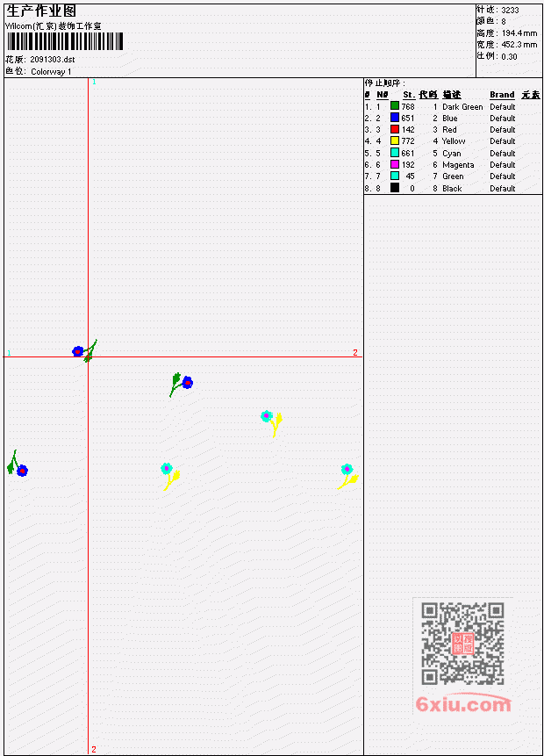Image resolution: width=544 pixels, height=756 pixels.
Task: Select the Black swatch in row 8
Action: click(395, 188)
